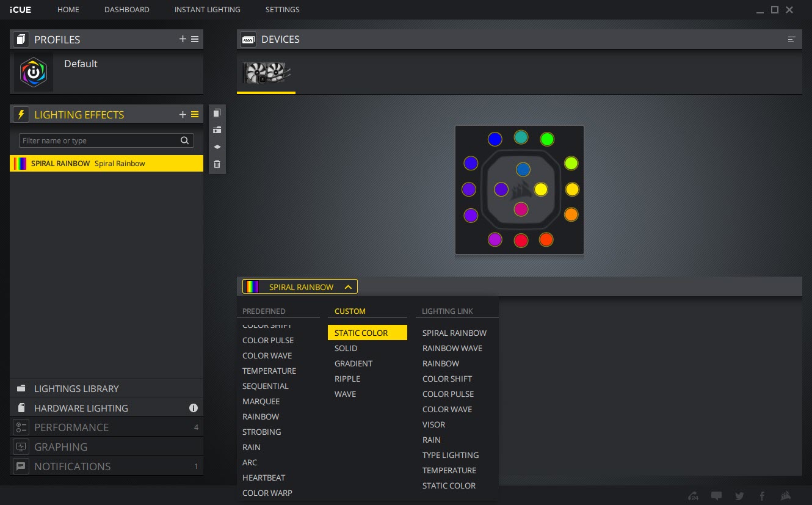Viewport: 812px width, 505px height.
Task: Click the copy effect icon
Action: click(x=217, y=113)
